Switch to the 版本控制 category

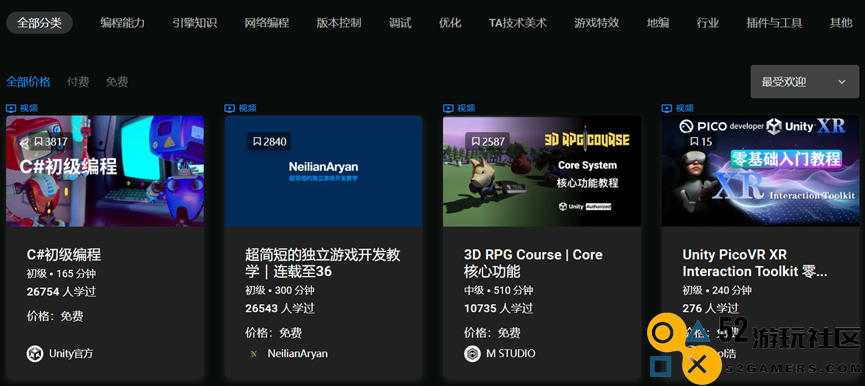click(339, 23)
